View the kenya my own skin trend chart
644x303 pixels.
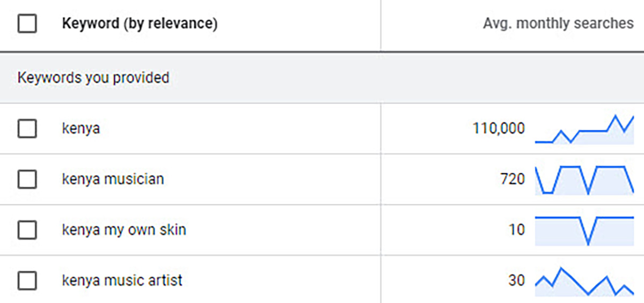click(584, 231)
